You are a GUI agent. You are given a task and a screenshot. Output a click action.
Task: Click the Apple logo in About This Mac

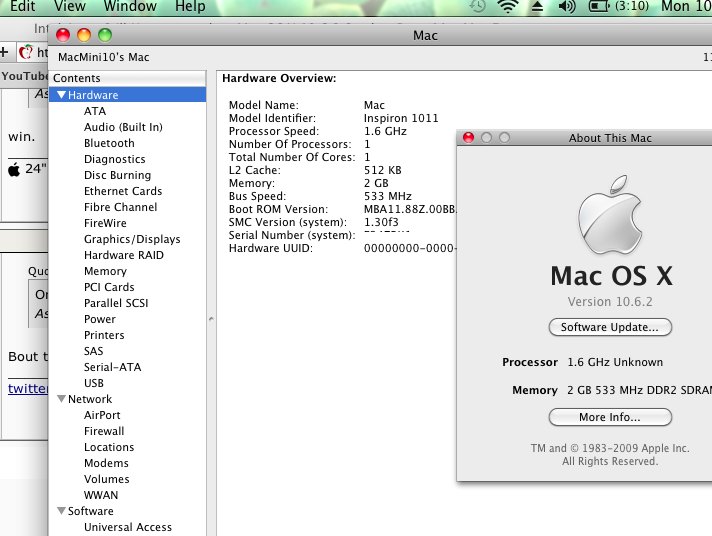coord(610,215)
